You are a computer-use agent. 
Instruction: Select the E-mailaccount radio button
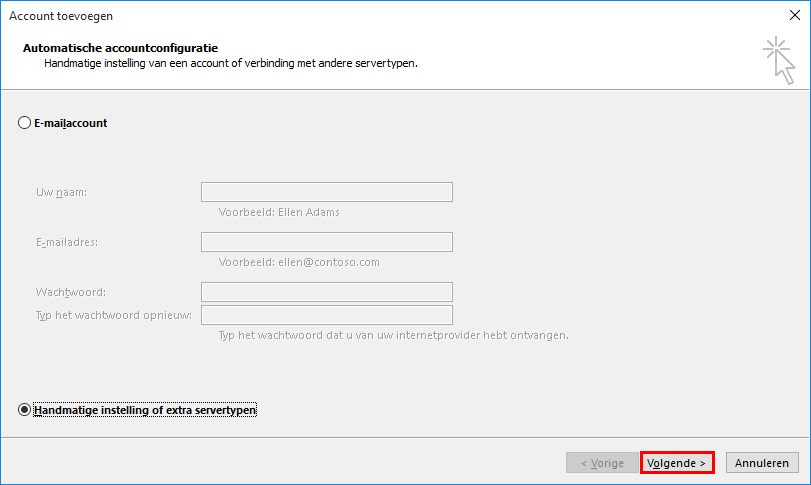coord(25,123)
